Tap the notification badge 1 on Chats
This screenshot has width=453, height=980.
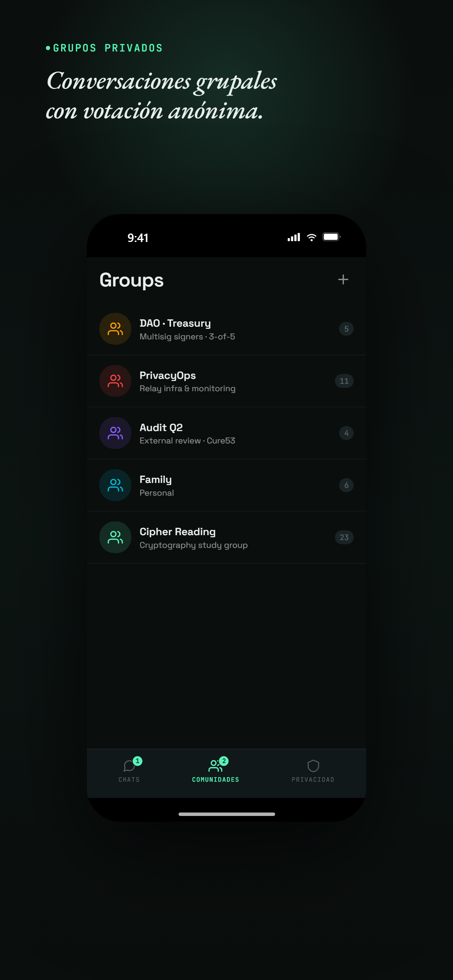pyautogui.click(x=137, y=761)
